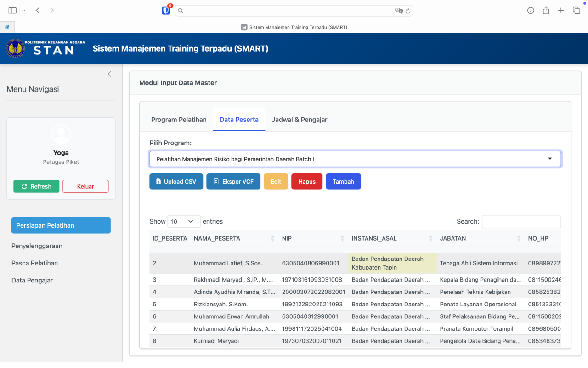The width and height of the screenshot is (588, 368).
Task: Click the Upload CSV button
Action: [176, 182]
